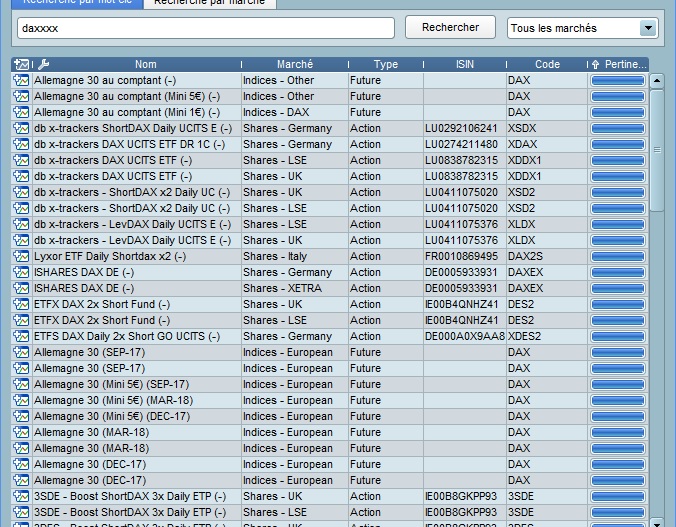Chart icon of LevDAX Daily UCITS E on Shares - UK
Screen dimensions: 676x527
21,240
